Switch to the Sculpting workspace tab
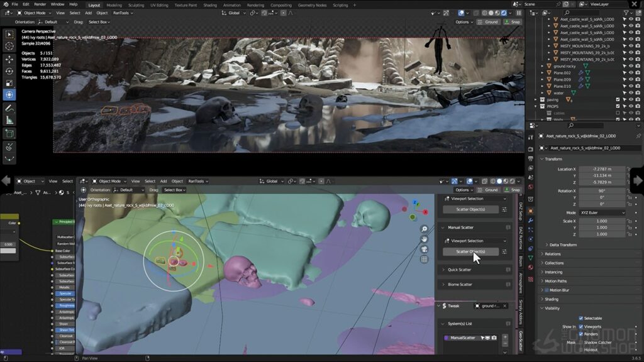Viewport: 644px width, 362px height. (136, 5)
